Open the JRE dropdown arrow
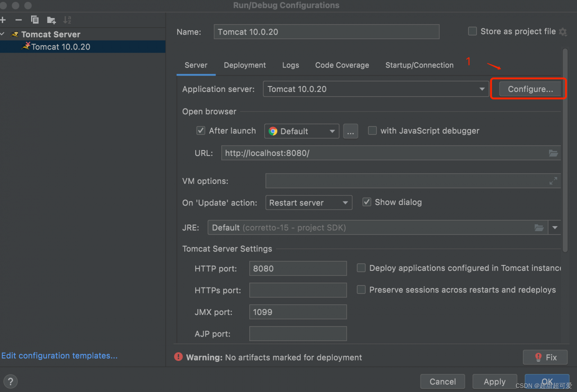The height and width of the screenshot is (392, 577). (555, 228)
